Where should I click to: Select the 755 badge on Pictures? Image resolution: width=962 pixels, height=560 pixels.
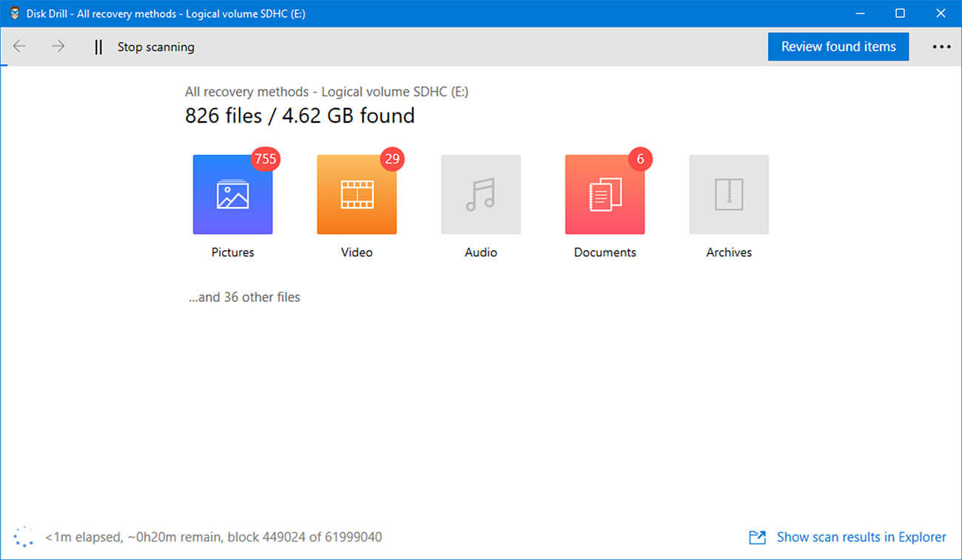click(x=266, y=159)
